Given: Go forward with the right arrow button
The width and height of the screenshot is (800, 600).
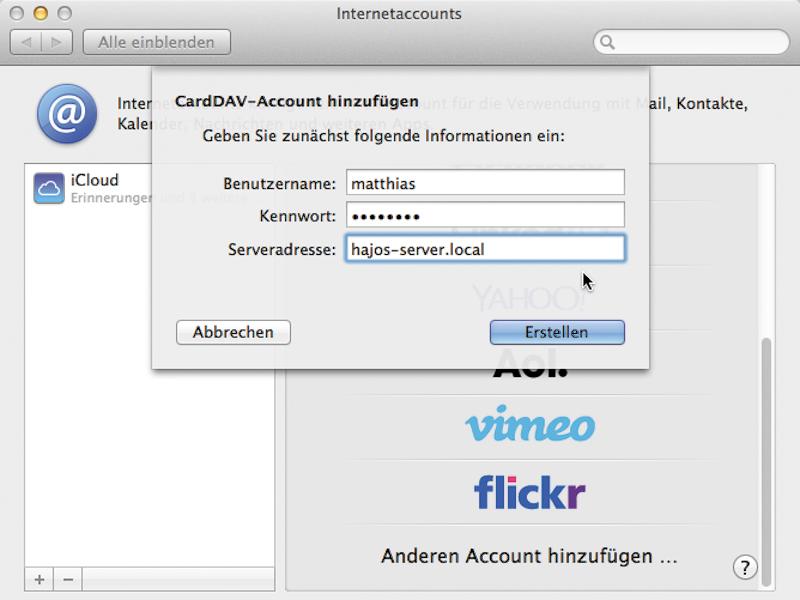Looking at the screenshot, I should (x=57, y=42).
